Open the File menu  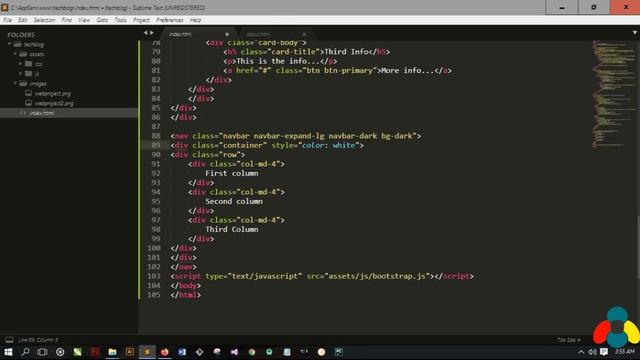tap(7, 20)
